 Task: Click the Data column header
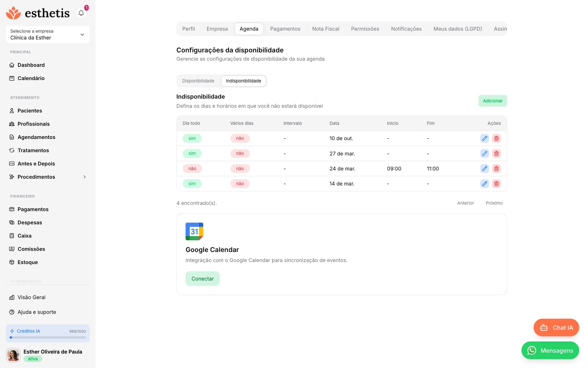coord(334,123)
